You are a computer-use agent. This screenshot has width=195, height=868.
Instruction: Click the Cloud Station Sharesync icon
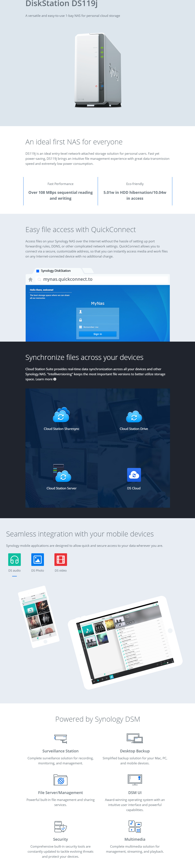coord(61,415)
